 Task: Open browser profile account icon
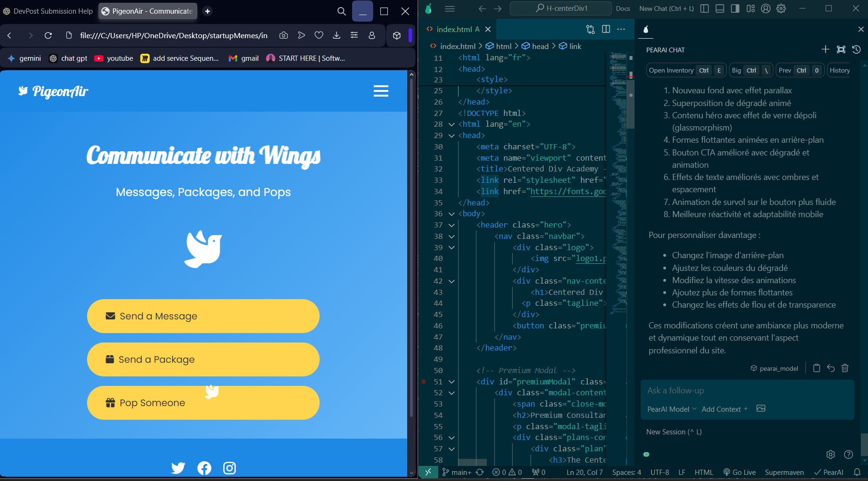coord(372,35)
